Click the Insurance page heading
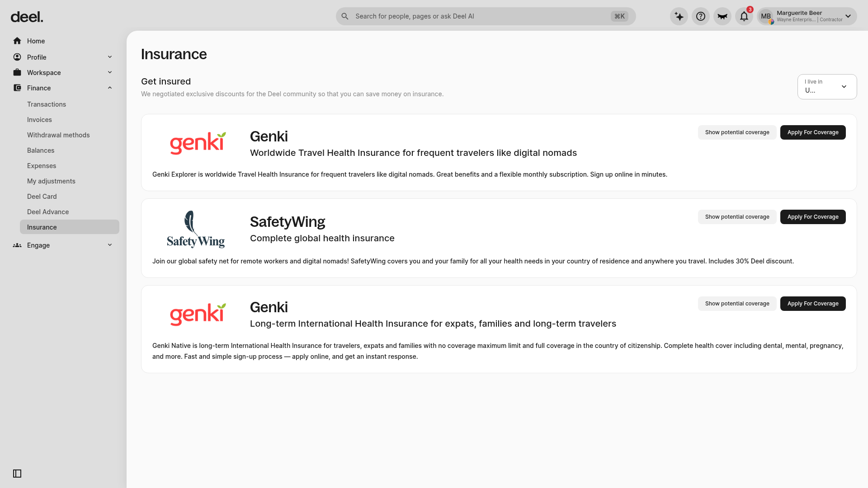Screen dimensions: 868x488 pos(174,54)
